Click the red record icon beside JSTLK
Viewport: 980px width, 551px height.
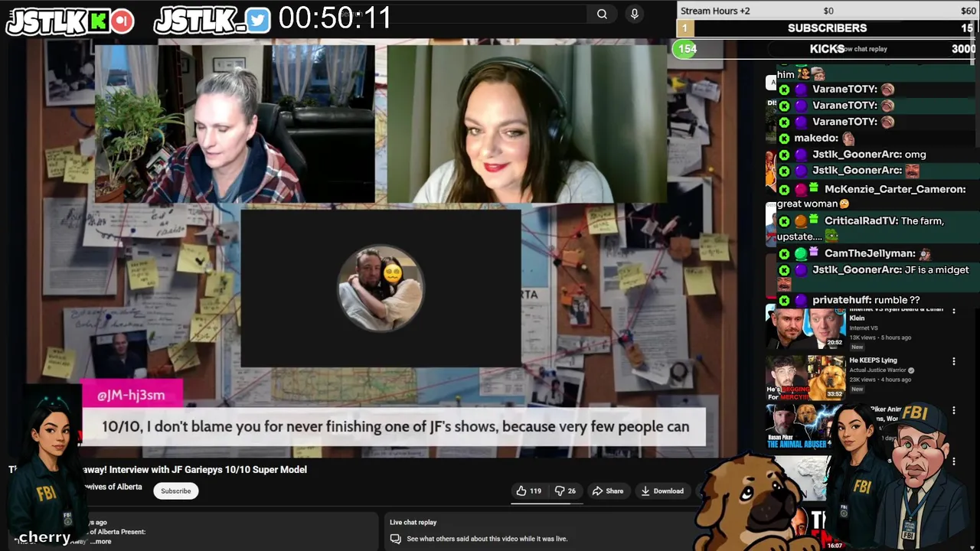coord(122,21)
